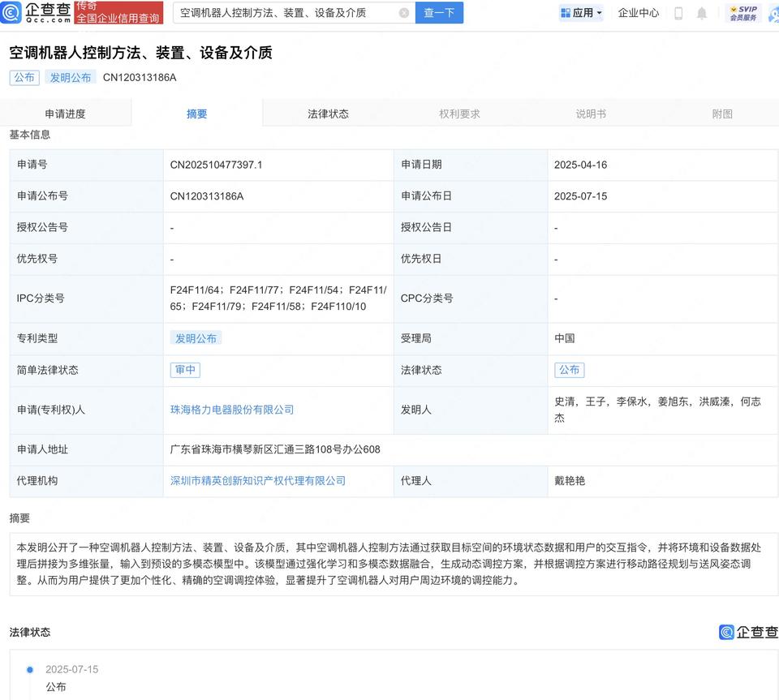Viewport: 779px width, 700px height.
Task: Open the 说明书 tab
Action: pyautogui.click(x=591, y=114)
